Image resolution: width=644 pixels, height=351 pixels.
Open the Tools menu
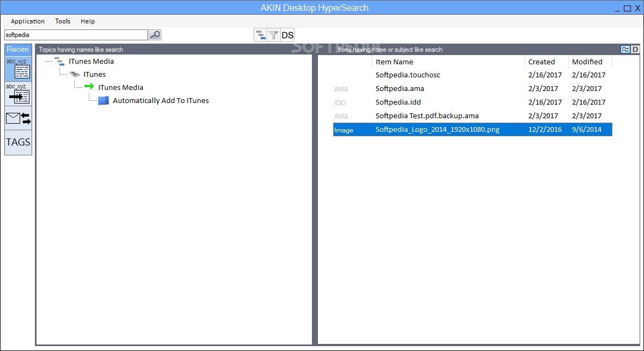(63, 21)
